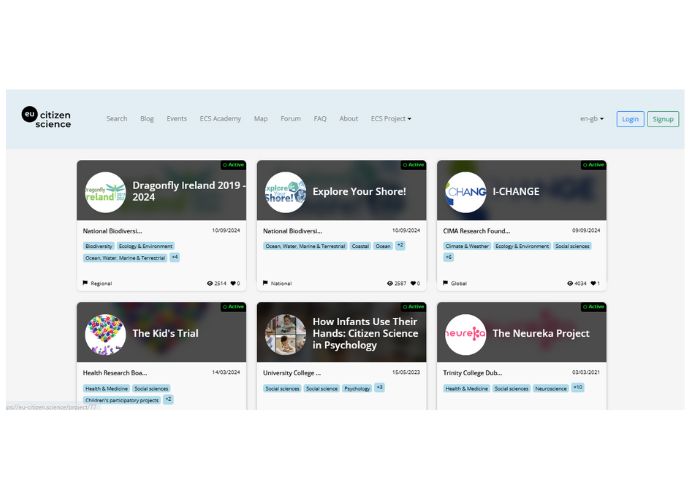Click the Login button
Screen dimensions: 690x500
tap(630, 119)
